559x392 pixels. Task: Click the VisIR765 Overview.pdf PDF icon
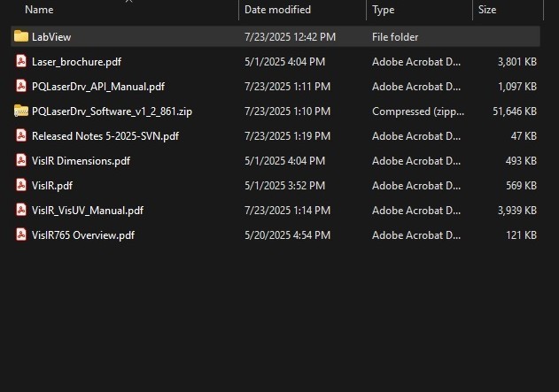click(x=21, y=235)
